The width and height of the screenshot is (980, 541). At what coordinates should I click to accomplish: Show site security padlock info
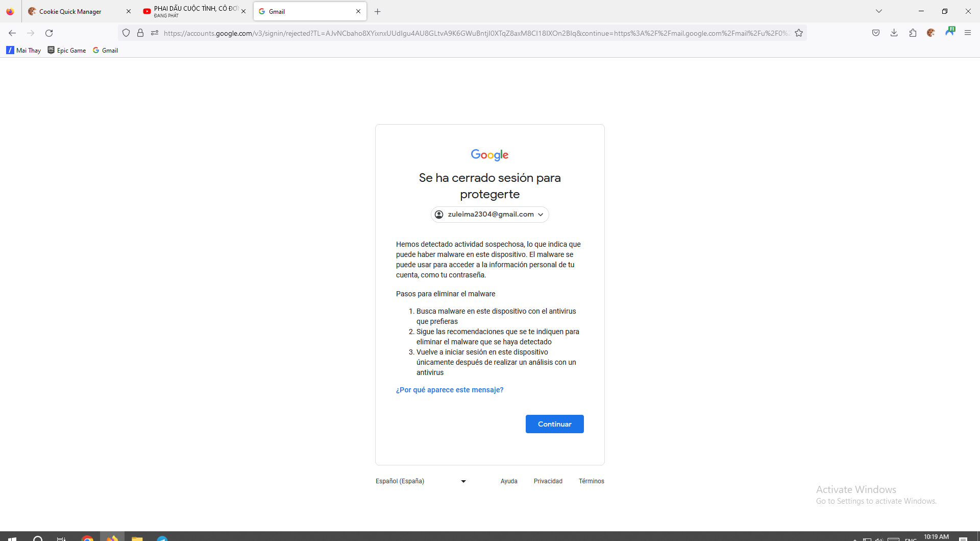[x=140, y=33]
